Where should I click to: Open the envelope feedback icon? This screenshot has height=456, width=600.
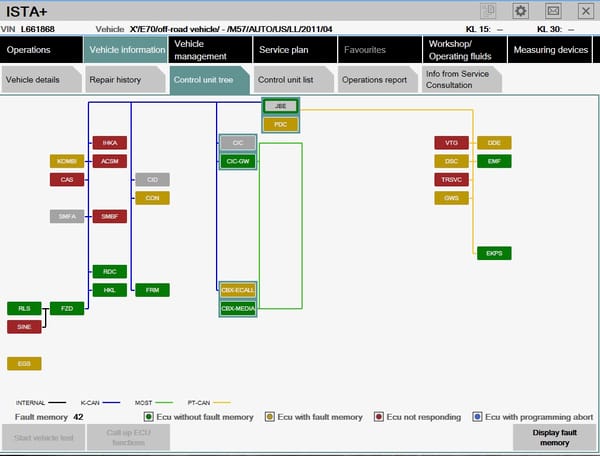point(553,11)
